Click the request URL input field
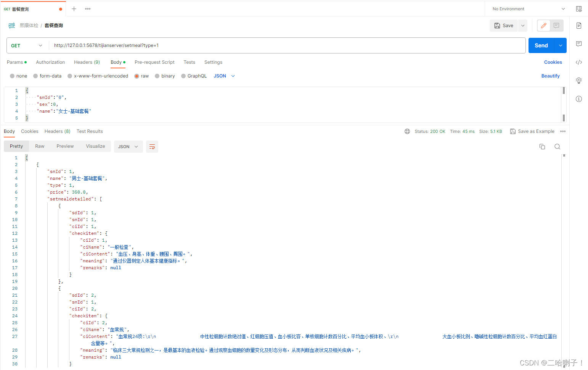The height and width of the screenshot is (370, 588). pos(287,45)
